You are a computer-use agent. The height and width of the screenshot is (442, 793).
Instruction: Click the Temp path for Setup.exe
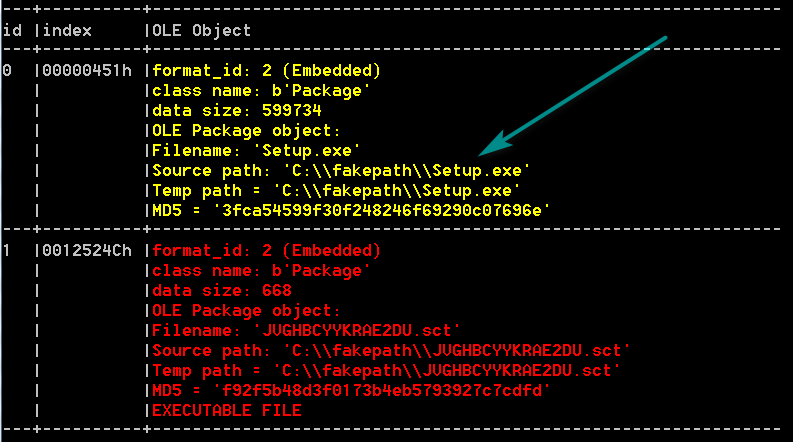click(336, 190)
